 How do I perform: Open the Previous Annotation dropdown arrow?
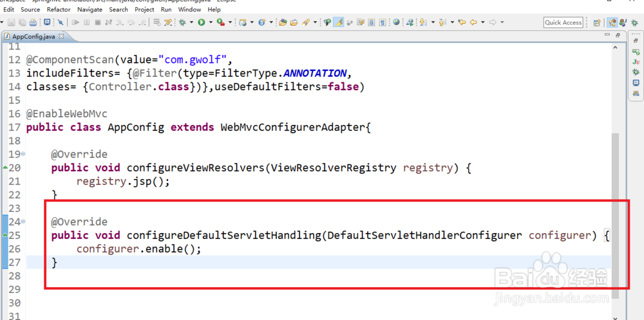pos(452,23)
